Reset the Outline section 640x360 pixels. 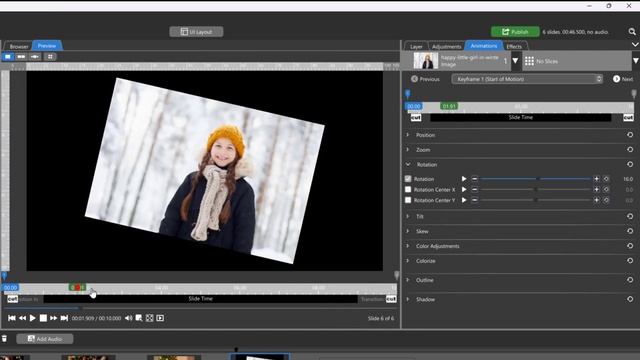[x=630, y=280]
